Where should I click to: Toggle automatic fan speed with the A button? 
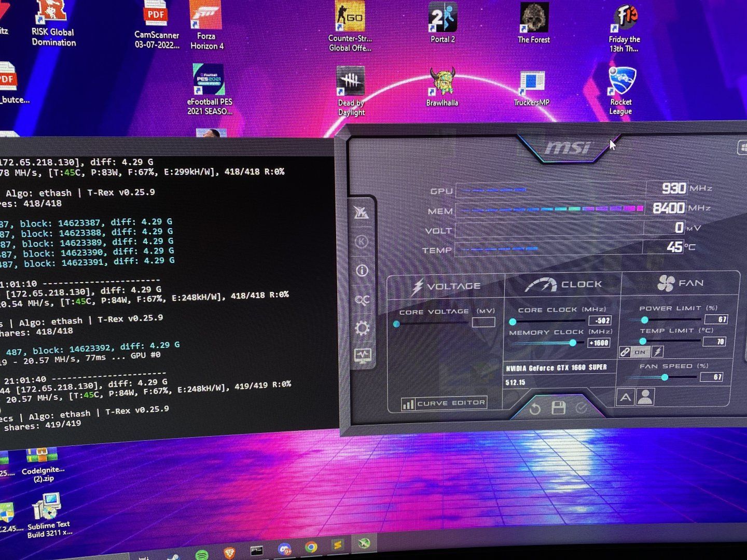click(x=626, y=398)
